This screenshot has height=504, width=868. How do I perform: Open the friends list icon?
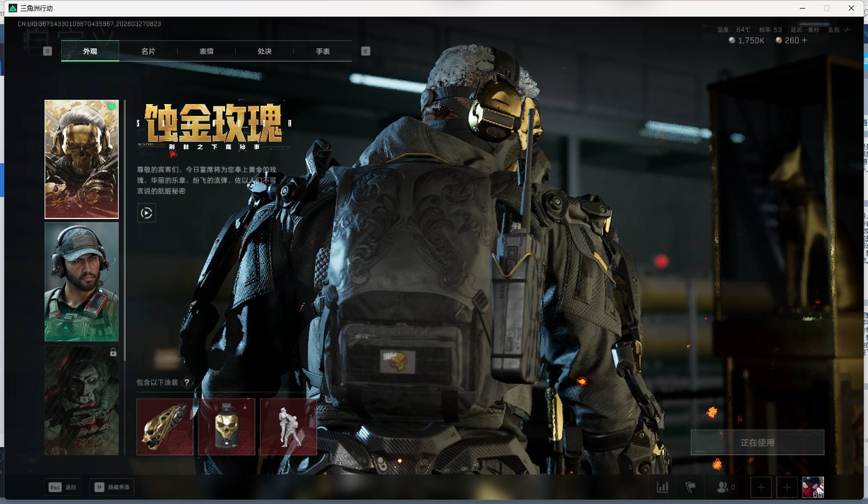click(722, 487)
